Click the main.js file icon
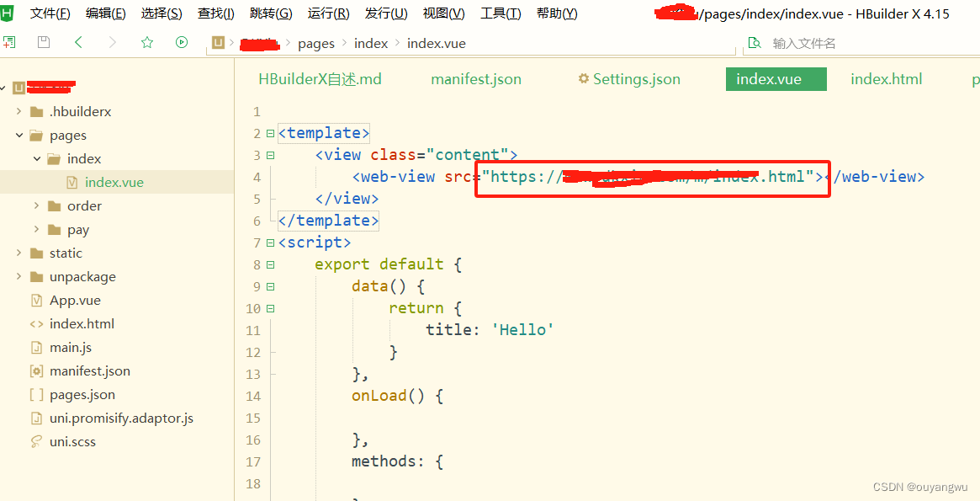 click(x=37, y=348)
